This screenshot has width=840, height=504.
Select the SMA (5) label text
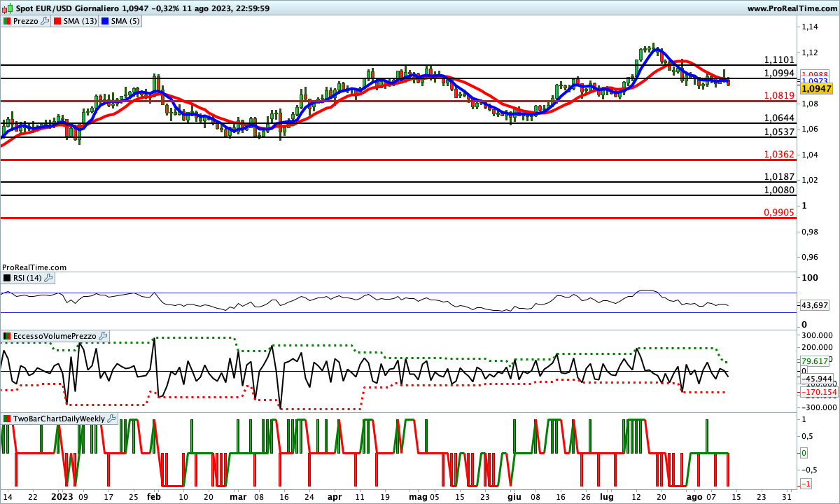pos(126,21)
